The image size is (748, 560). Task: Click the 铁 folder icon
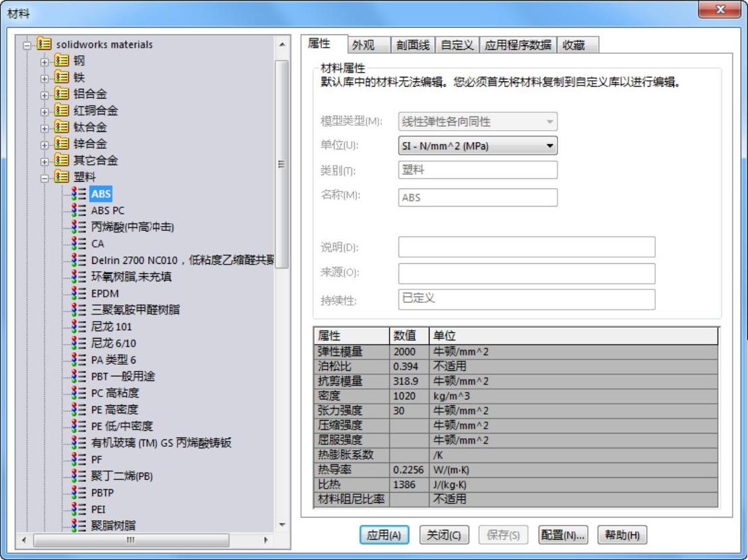[x=61, y=77]
